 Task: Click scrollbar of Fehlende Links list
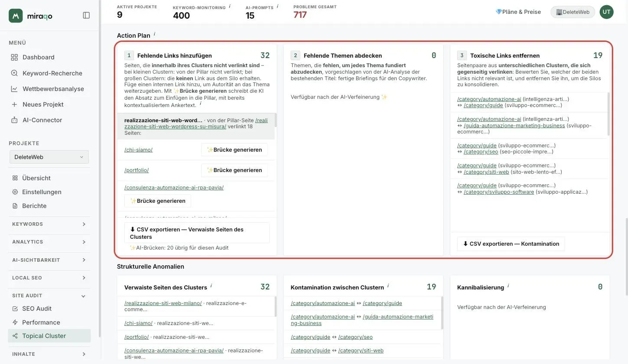(x=276, y=120)
